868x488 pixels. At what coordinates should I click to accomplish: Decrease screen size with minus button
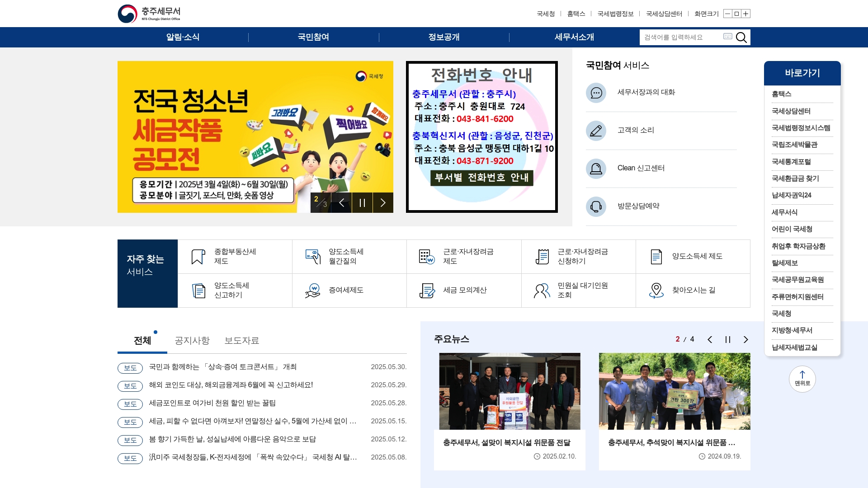(x=727, y=14)
